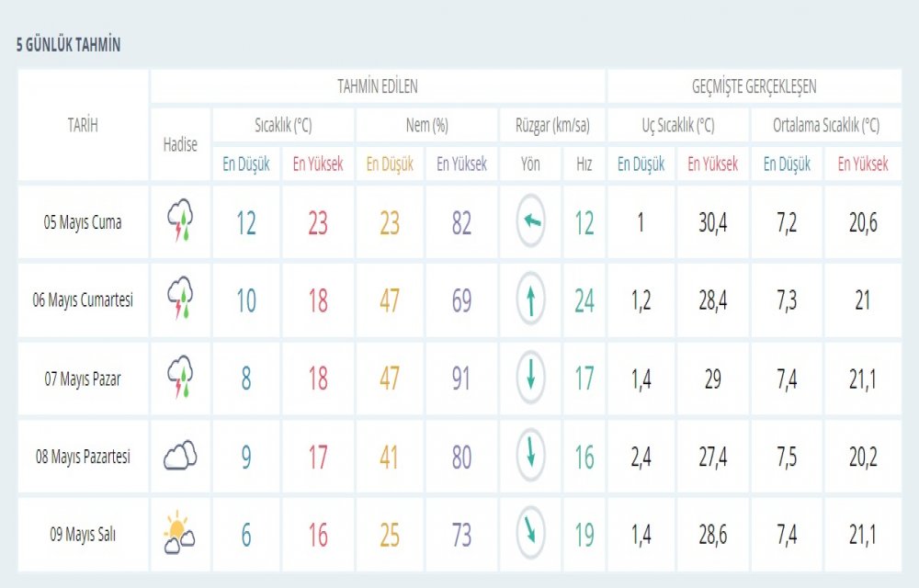Select the TAHMİN EDİLEN header
Screen dimensions: 919x588
[x=377, y=87]
